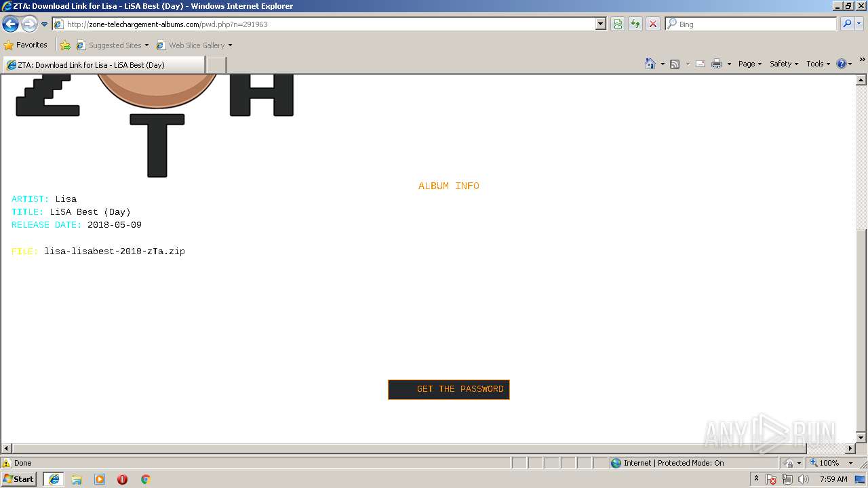Open search provider dropdown arrow
868x488 pixels.
[x=860, y=24]
